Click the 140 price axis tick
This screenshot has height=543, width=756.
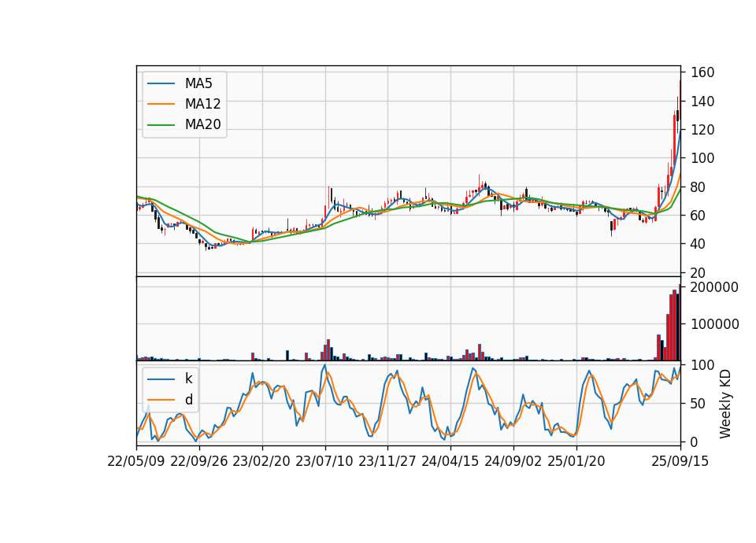(x=702, y=102)
